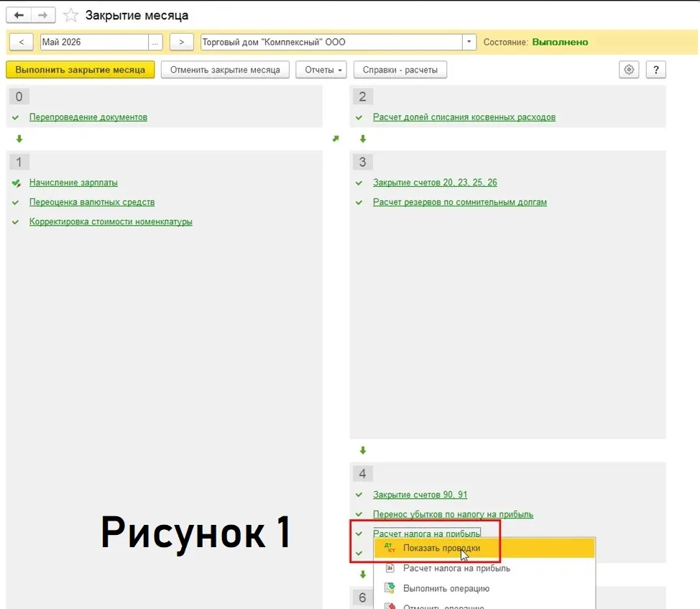Open help question mark button
The height and width of the screenshot is (609, 700).
coord(656,70)
